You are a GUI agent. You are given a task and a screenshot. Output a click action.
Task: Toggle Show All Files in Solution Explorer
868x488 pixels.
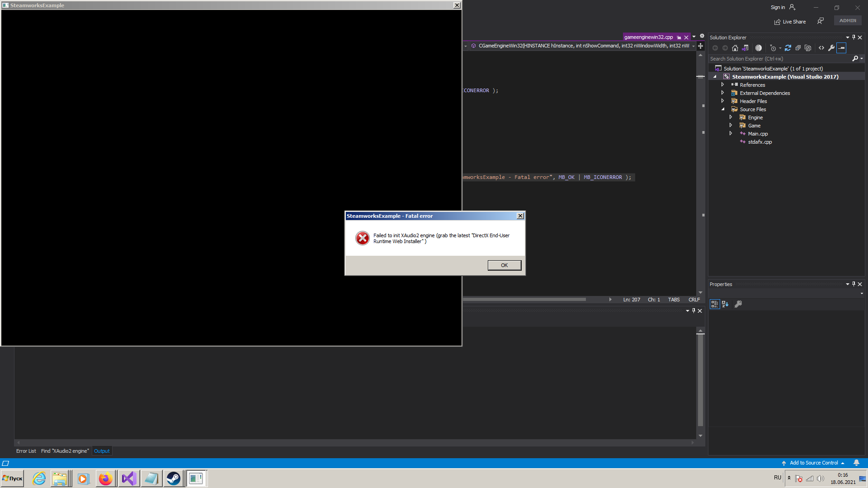click(x=808, y=48)
